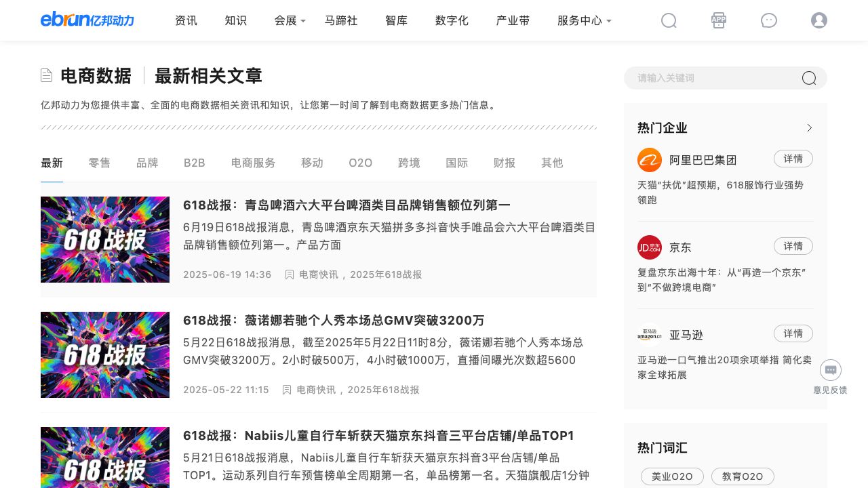Open search via header magnifier icon
The image size is (868, 488).
669,20
